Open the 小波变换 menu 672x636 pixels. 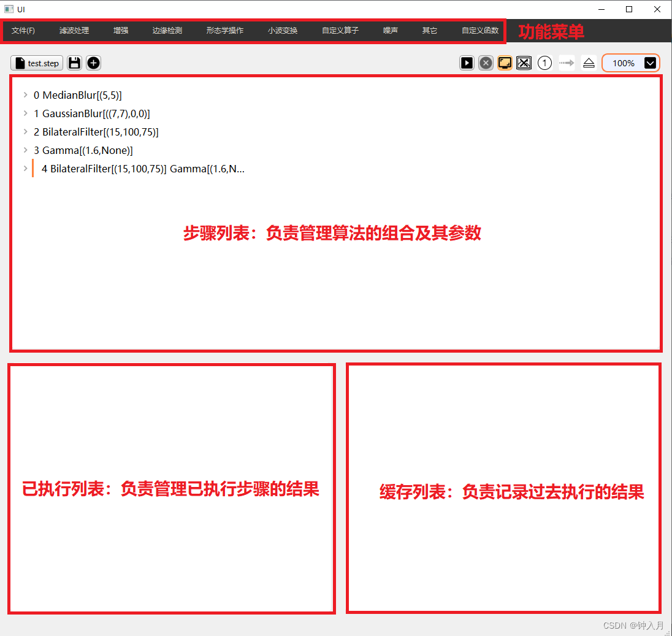coord(283,31)
